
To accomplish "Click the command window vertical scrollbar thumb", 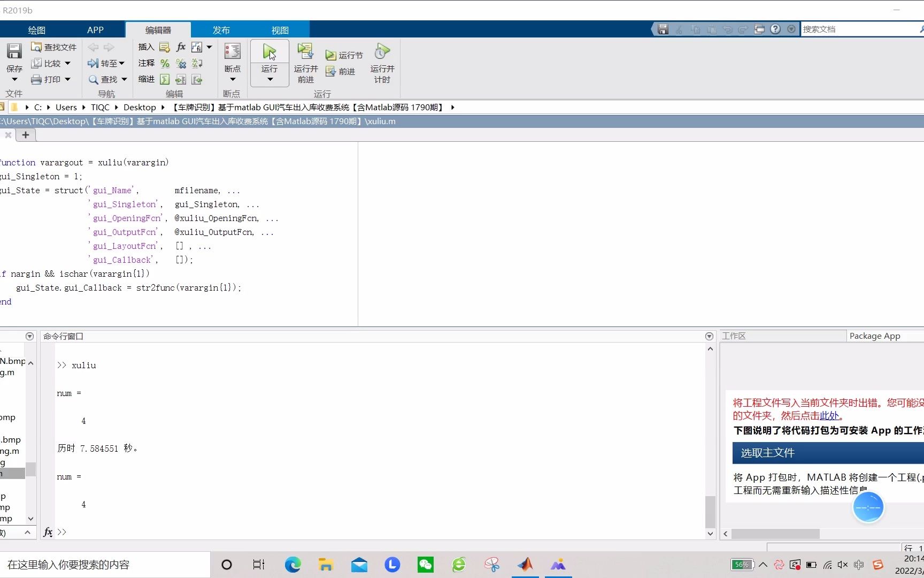I will pyautogui.click(x=710, y=512).
